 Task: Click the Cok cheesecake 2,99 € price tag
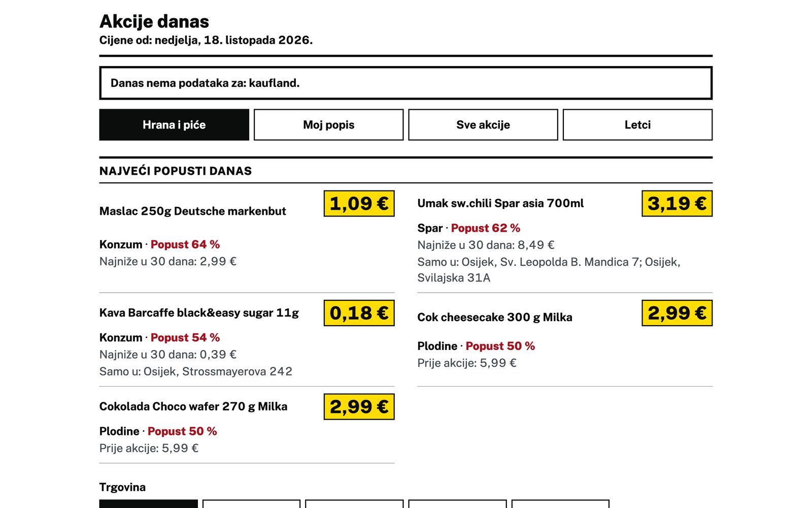[677, 313]
